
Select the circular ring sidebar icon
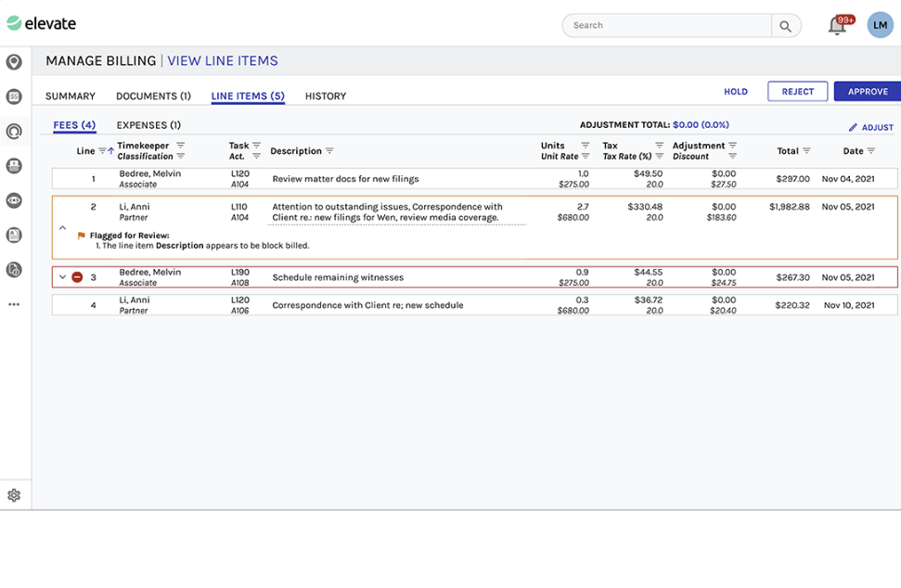(x=14, y=132)
